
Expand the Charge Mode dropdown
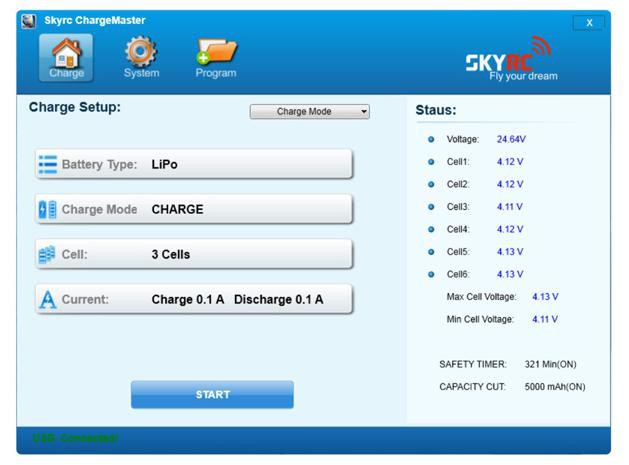[309, 112]
